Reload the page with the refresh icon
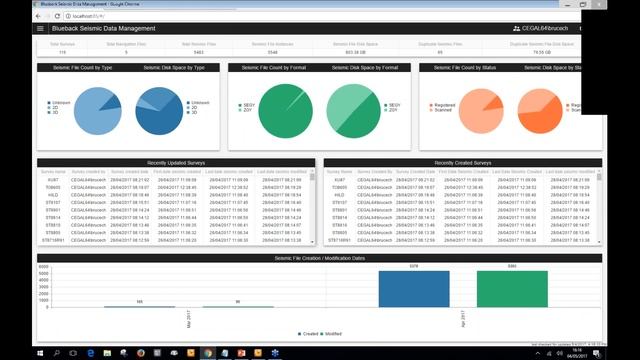Viewport: 640px width, 360px height. pyautogui.click(x=57, y=16)
